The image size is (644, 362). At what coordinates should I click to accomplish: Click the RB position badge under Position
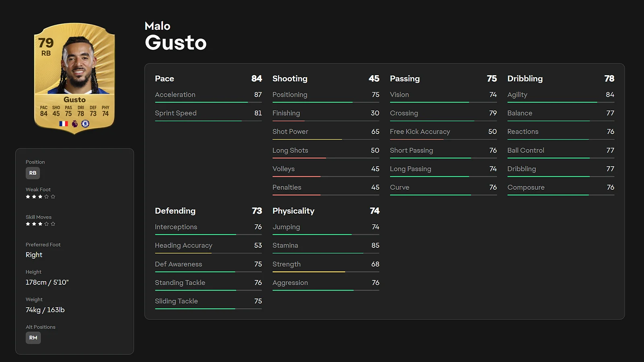tap(33, 173)
